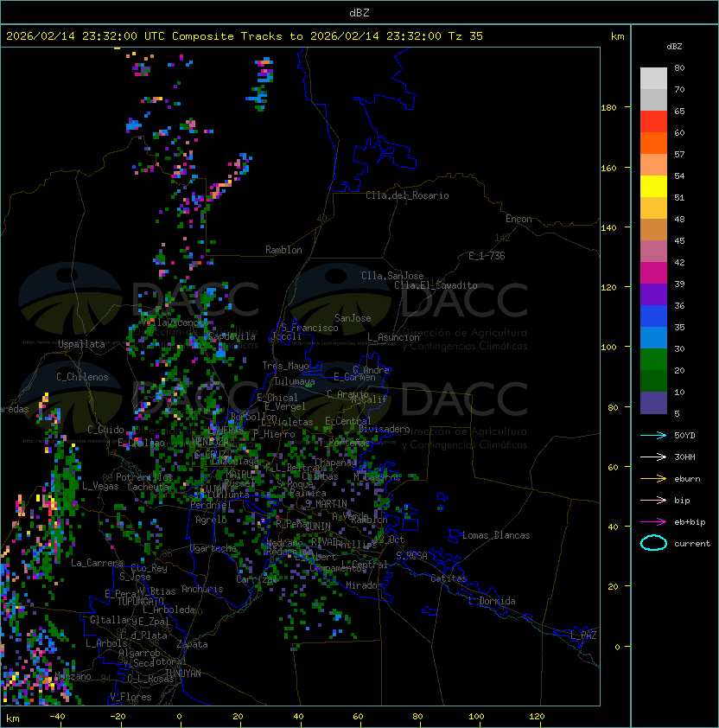
Task: Pick the violet purple swatch in dBZ scale
Action: [653, 295]
